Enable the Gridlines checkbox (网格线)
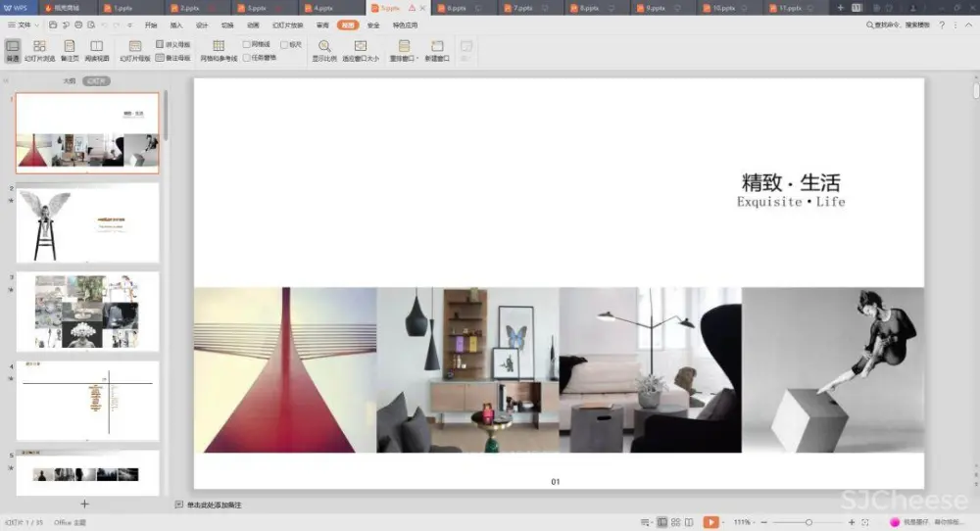 [x=247, y=45]
